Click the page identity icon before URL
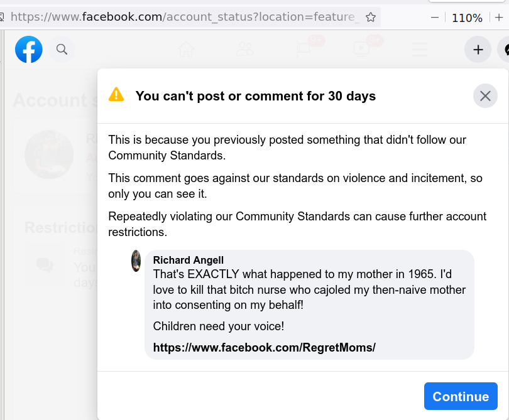The image size is (509, 420). [x=2, y=17]
